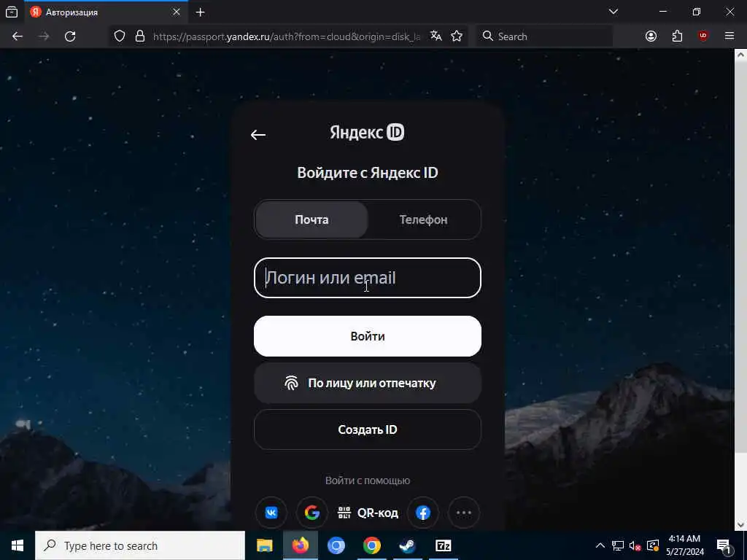
Task: Go back using the card's arrow
Action: pos(258,135)
